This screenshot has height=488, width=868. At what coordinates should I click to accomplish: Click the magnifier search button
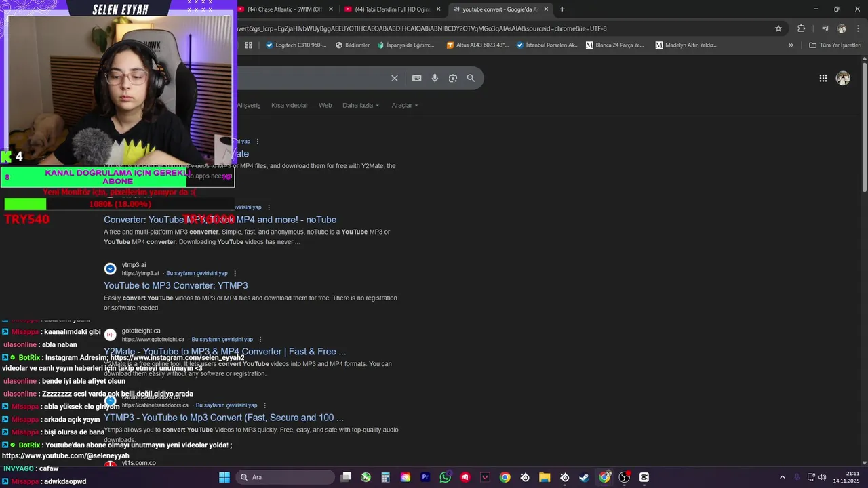(471, 78)
